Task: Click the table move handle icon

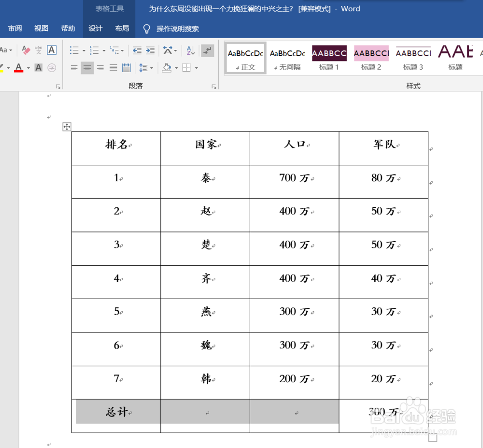Action: [67, 127]
